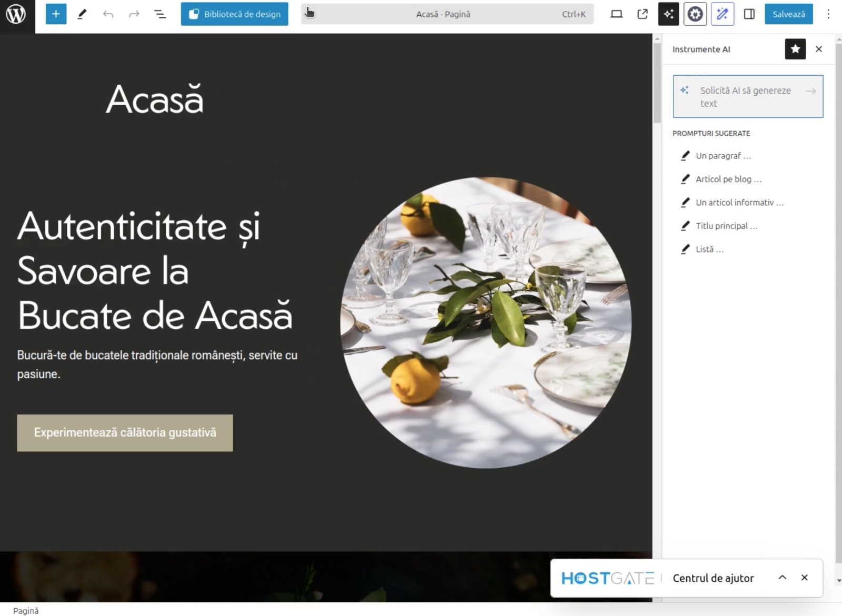Undo the last change
Viewport: 842px width, 616px height.
pyautogui.click(x=108, y=14)
